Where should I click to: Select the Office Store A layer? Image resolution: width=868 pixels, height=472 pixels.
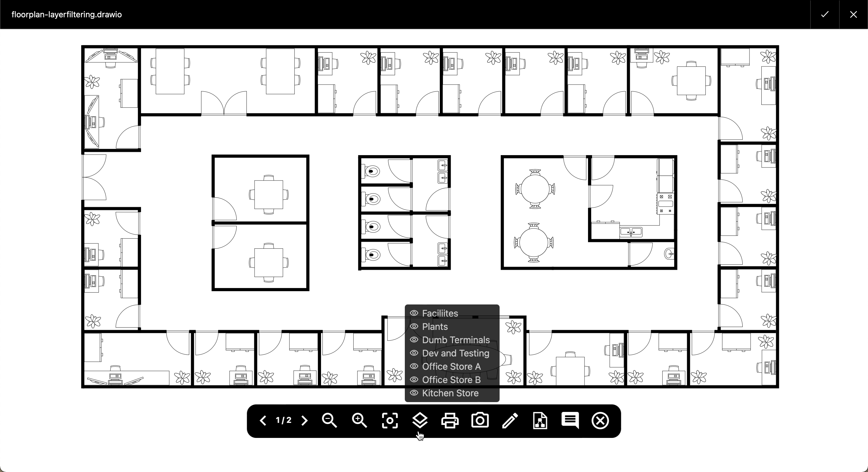click(x=451, y=366)
